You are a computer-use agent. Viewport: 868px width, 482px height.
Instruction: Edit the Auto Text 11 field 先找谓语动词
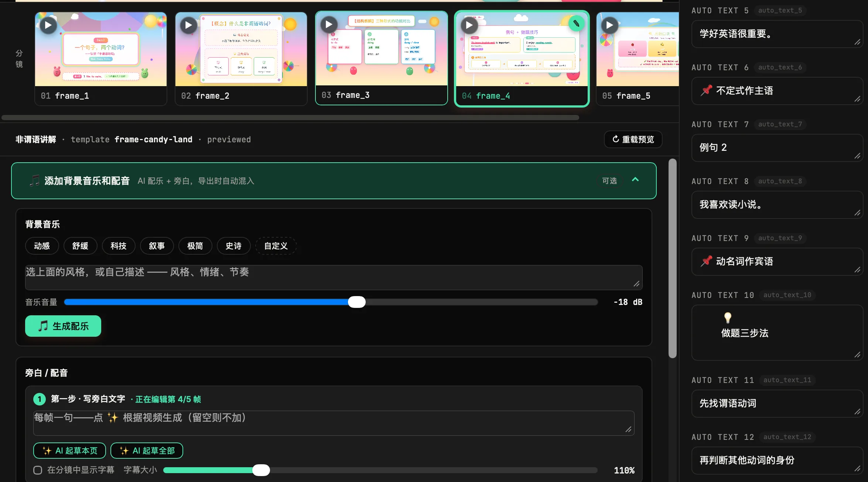click(x=777, y=404)
